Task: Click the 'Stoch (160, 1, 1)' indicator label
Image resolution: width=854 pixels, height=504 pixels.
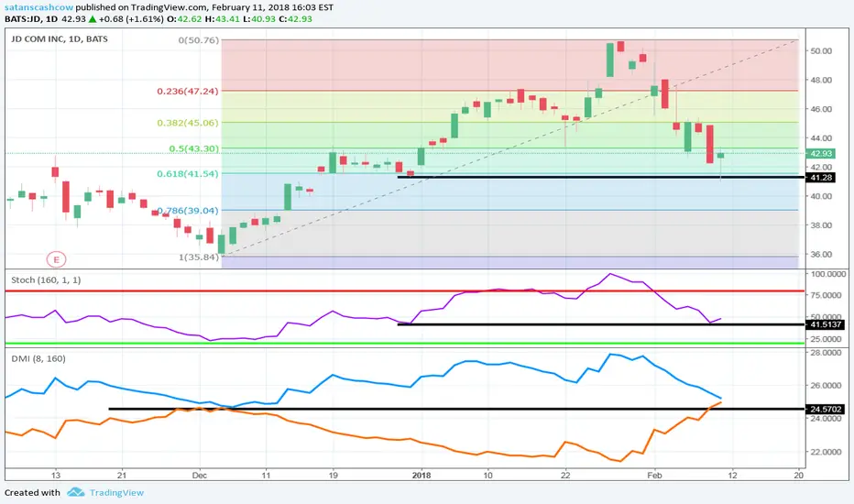Action: 46,279
